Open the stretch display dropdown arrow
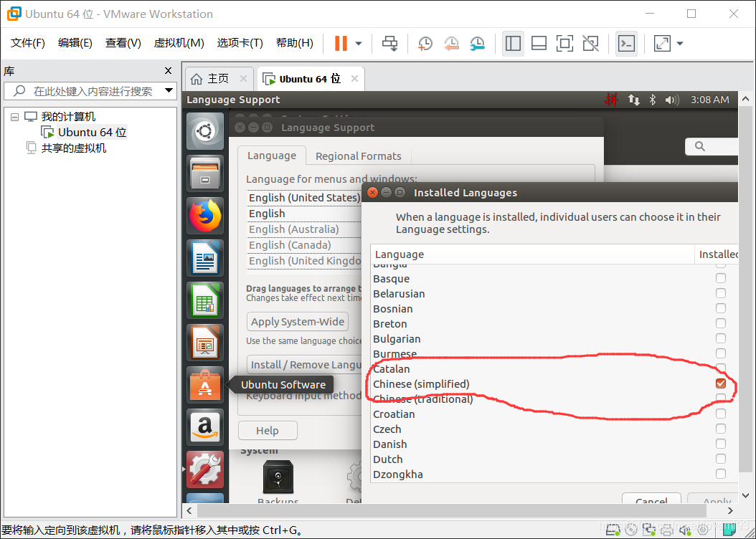The width and height of the screenshot is (756, 539). 680,43
